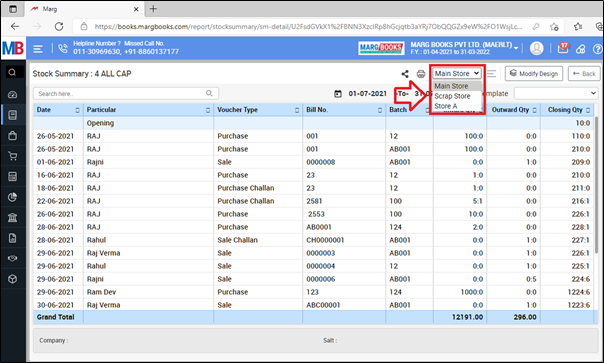Open the Date column filter
The image size is (604, 363).
[77, 110]
